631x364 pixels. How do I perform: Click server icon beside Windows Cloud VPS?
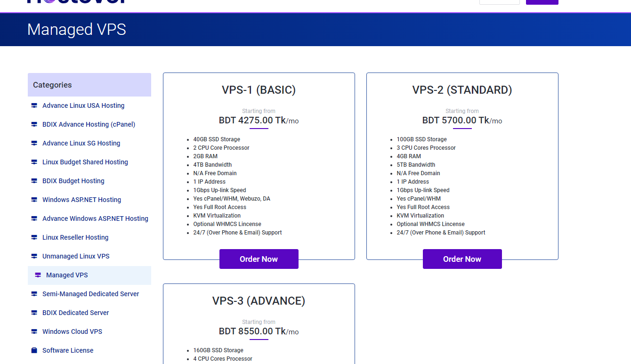click(x=34, y=332)
